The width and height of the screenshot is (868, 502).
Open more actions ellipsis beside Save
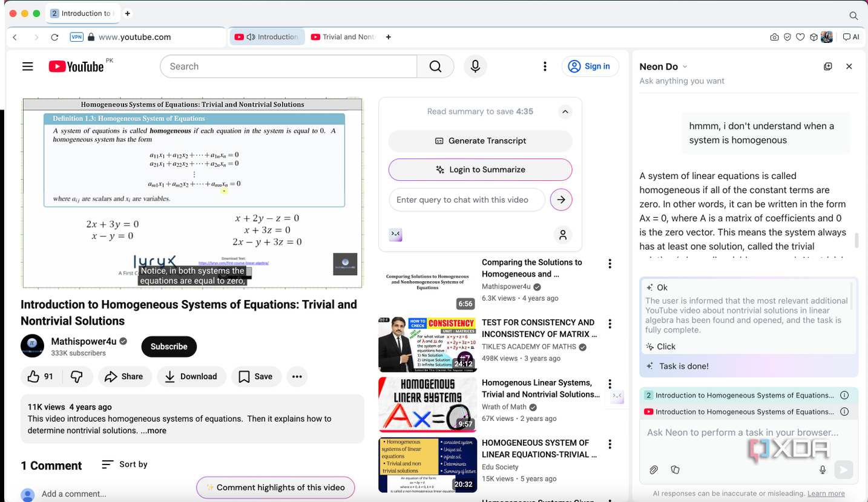[297, 376]
